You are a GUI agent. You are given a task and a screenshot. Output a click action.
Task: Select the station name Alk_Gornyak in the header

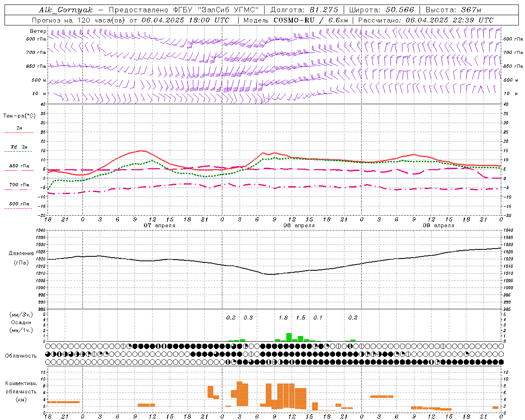(x=66, y=10)
